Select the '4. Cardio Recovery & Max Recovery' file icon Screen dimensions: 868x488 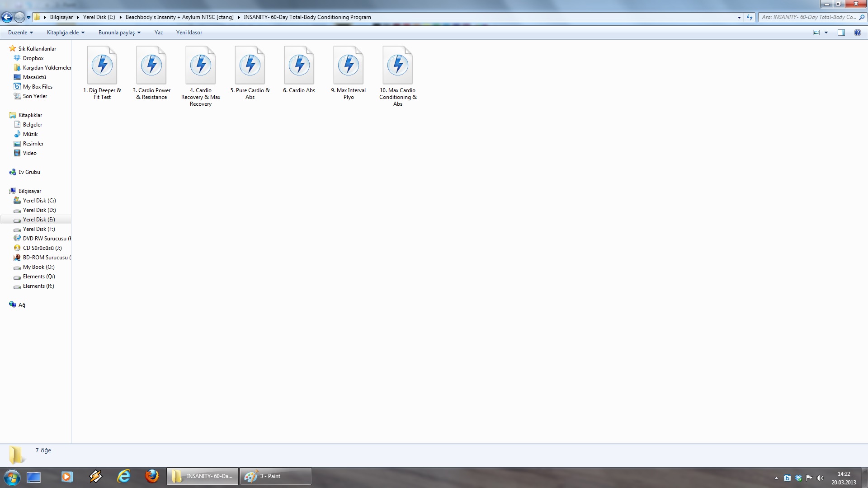[x=201, y=65]
